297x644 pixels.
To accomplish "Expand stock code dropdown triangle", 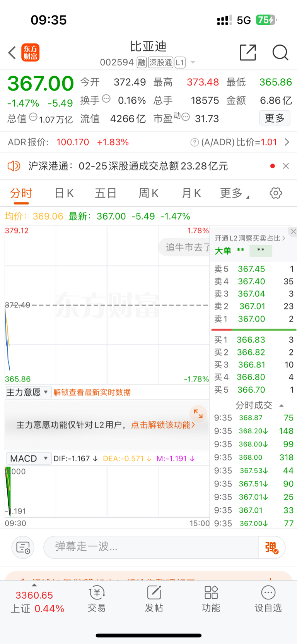I will pos(193,63).
